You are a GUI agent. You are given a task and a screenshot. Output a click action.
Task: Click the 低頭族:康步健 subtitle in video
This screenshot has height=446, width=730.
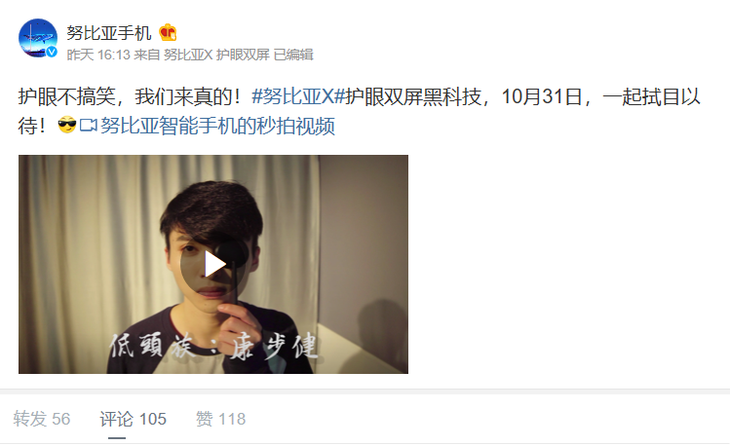coord(214,346)
